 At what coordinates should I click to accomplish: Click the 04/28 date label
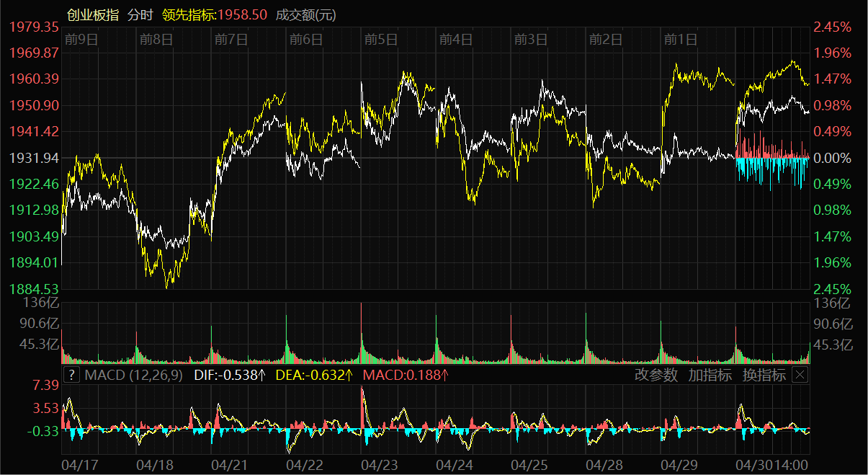[x=605, y=465]
